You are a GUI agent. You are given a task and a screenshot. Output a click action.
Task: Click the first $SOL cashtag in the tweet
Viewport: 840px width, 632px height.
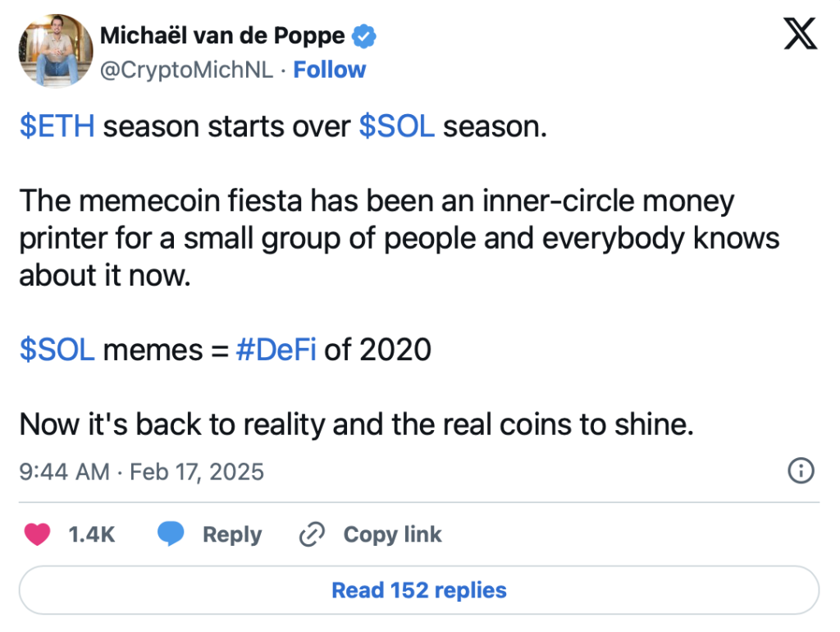pos(396,127)
